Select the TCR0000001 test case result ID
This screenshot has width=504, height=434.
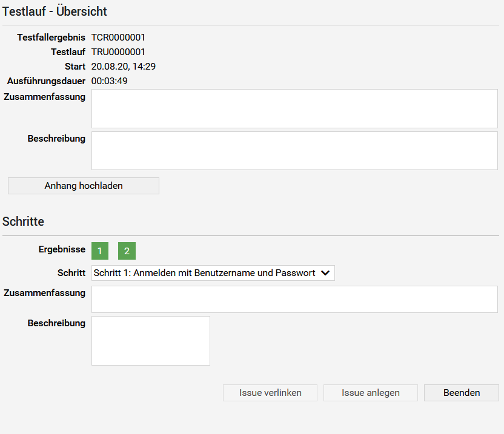coord(118,38)
